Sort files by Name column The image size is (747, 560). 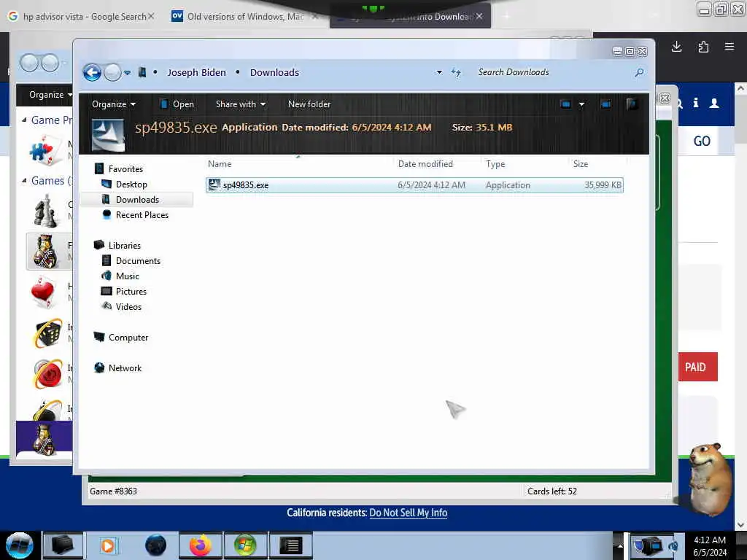pos(220,164)
